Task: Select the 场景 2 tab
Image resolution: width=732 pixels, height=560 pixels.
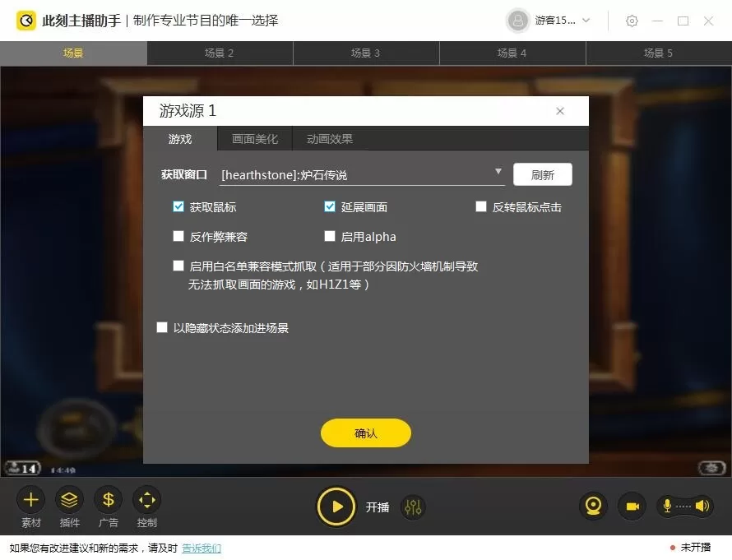Action: (220, 53)
